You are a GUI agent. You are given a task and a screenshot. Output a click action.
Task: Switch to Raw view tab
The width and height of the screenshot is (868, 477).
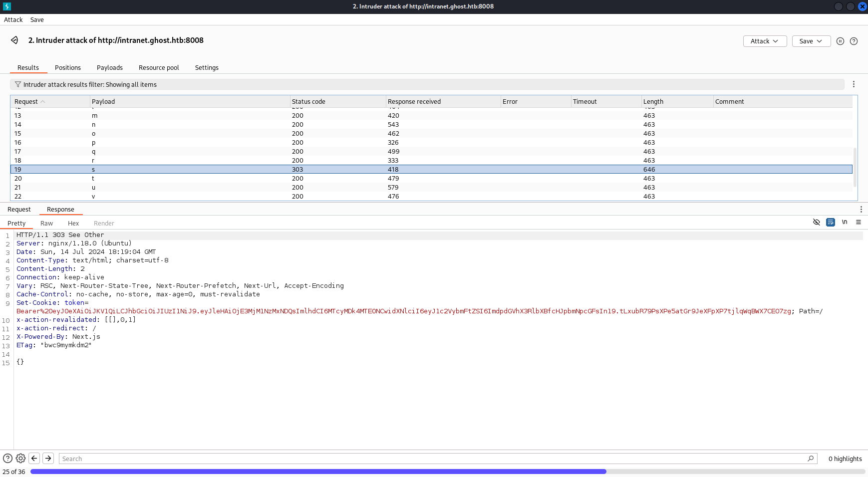(x=46, y=224)
